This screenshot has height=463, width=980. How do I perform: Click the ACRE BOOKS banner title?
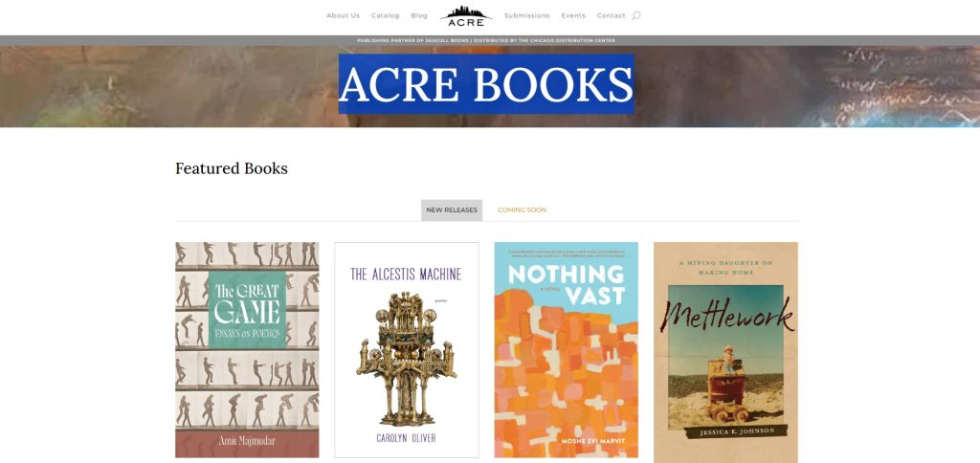486,84
